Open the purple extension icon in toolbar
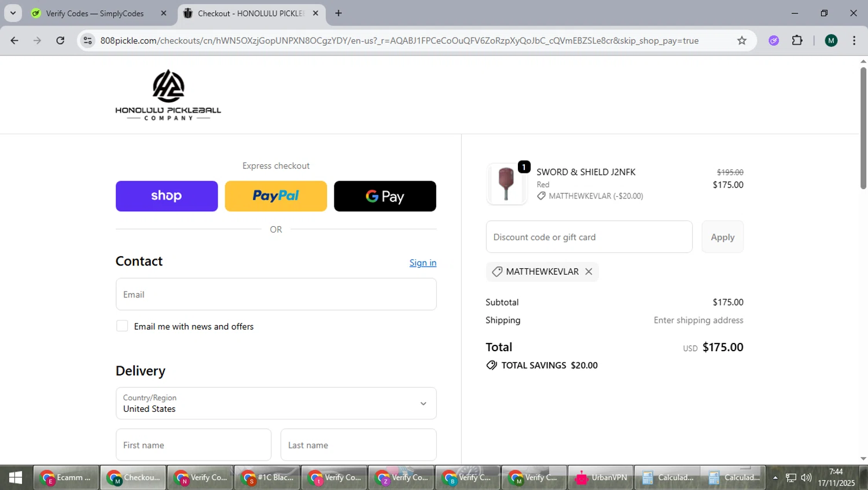 pyautogui.click(x=774, y=40)
